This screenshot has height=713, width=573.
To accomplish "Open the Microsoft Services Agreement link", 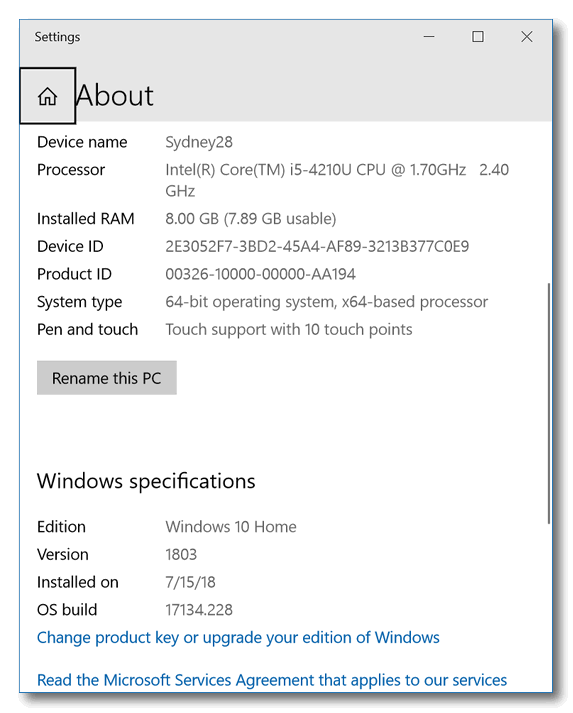I will coord(272,680).
